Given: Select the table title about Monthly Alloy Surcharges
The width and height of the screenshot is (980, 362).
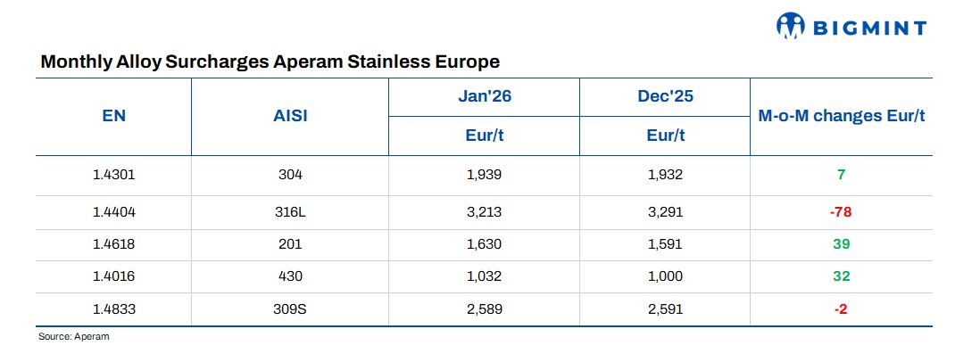Looking at the screenshot, I should point(270,62).
